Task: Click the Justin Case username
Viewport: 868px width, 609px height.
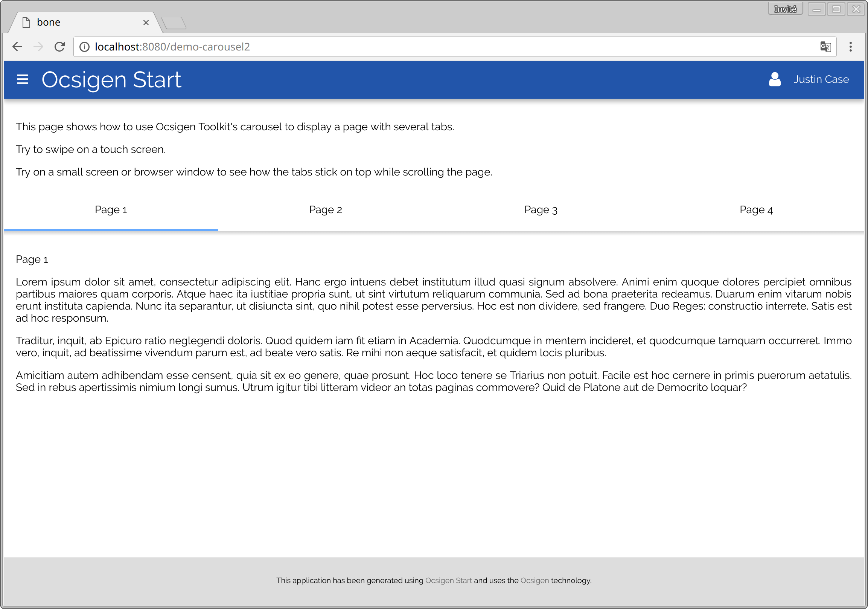Action: (821, 79)
